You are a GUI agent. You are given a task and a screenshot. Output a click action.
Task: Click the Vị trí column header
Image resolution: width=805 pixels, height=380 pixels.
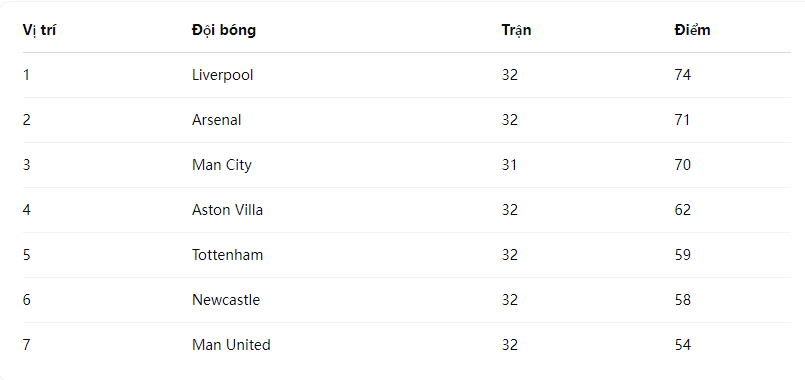(x=40, y=30)
